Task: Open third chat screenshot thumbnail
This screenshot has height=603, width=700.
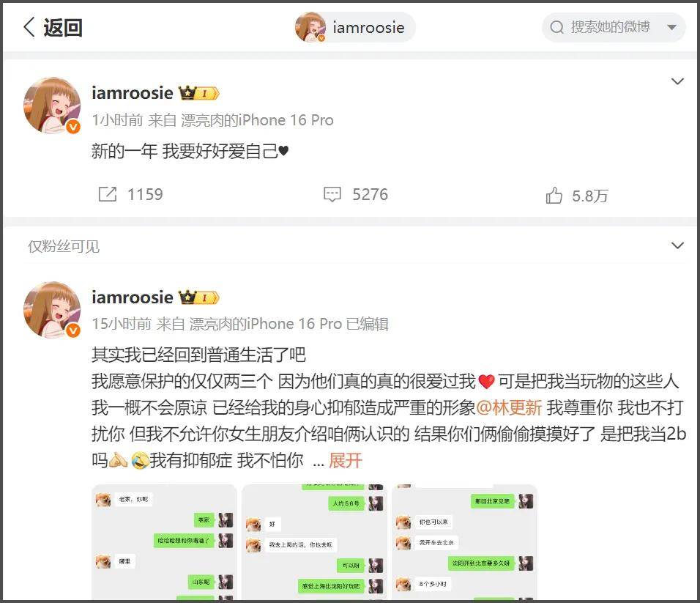Action: click(464, 542)
